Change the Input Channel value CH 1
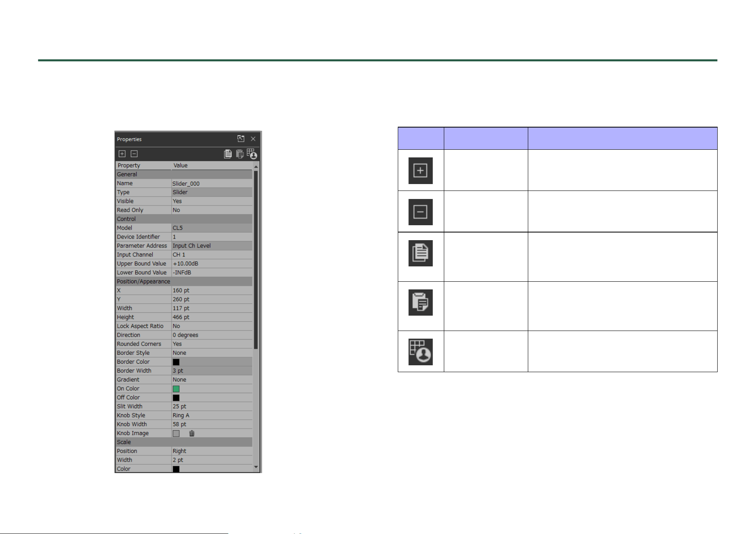 click(x=212, y=255)
